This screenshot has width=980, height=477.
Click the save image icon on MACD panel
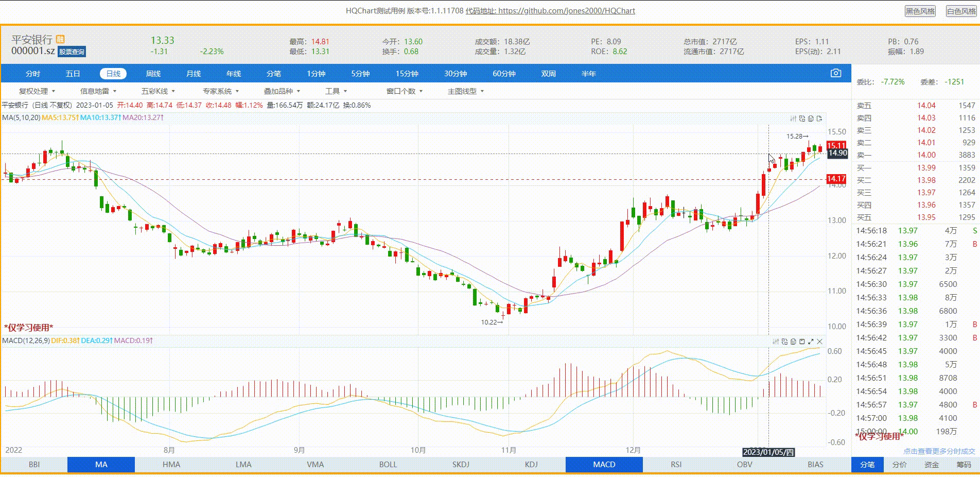(801, 342)
